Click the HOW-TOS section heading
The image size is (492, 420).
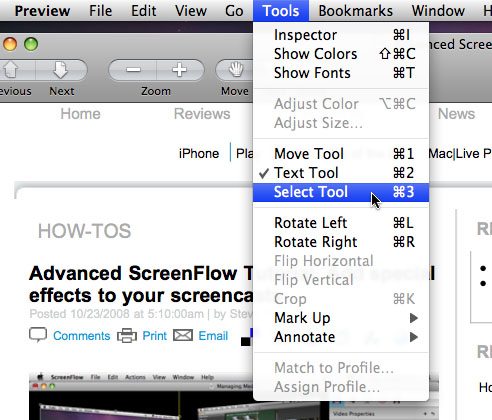tap(84, 231)
